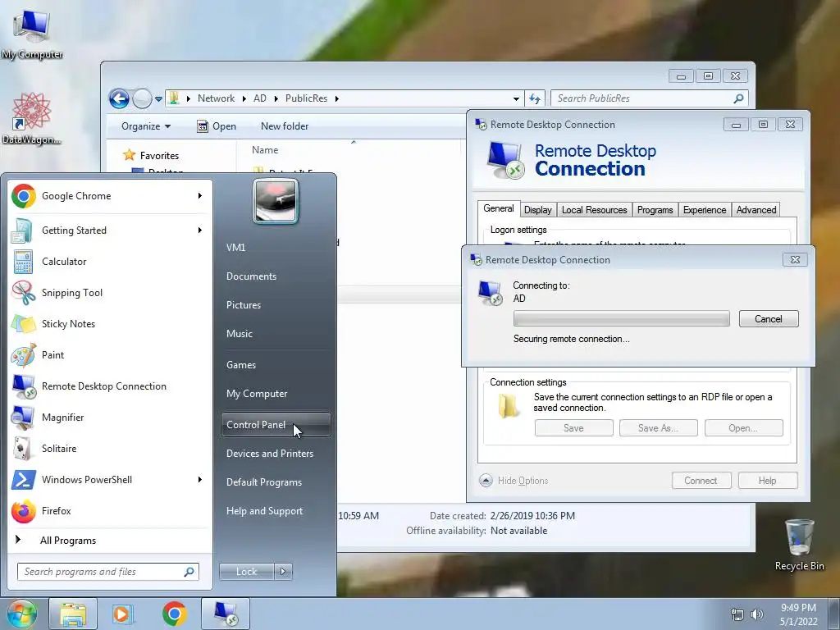Open the Organize dropdown menu
This screenshot has height=630, width=840.
click(146, 126)
